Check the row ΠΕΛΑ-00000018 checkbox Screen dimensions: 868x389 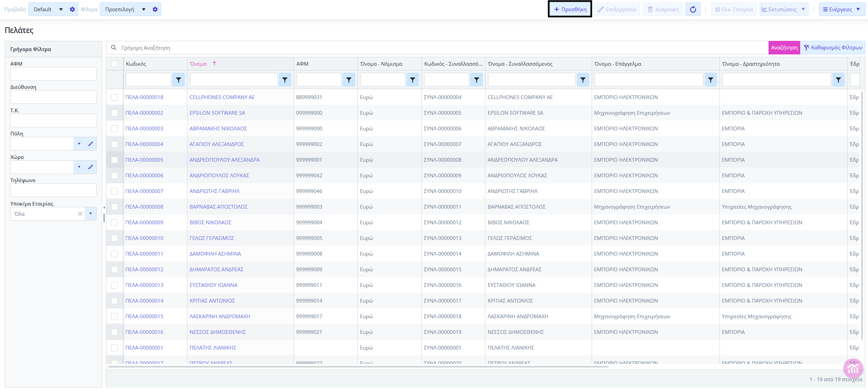[114, 97]
